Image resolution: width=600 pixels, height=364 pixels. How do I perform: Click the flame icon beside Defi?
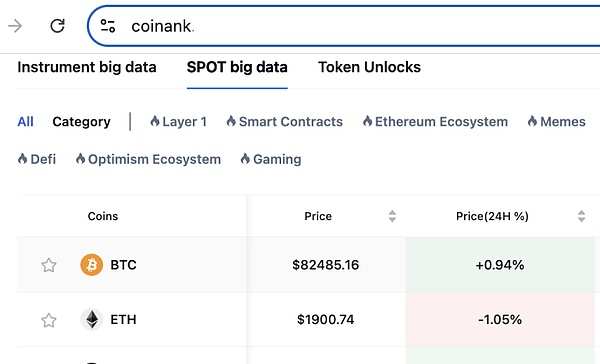tap(22, 159)
